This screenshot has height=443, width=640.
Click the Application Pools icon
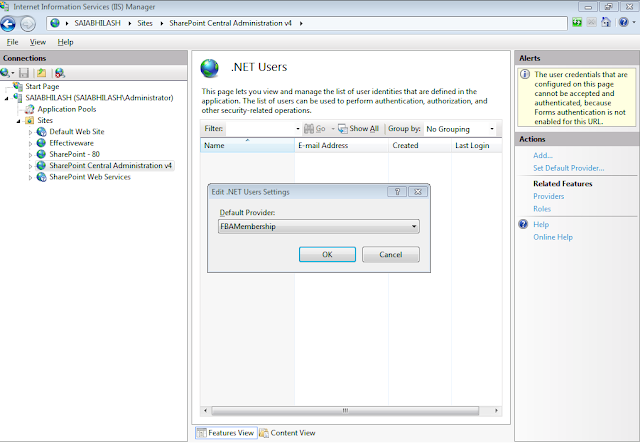29,109
